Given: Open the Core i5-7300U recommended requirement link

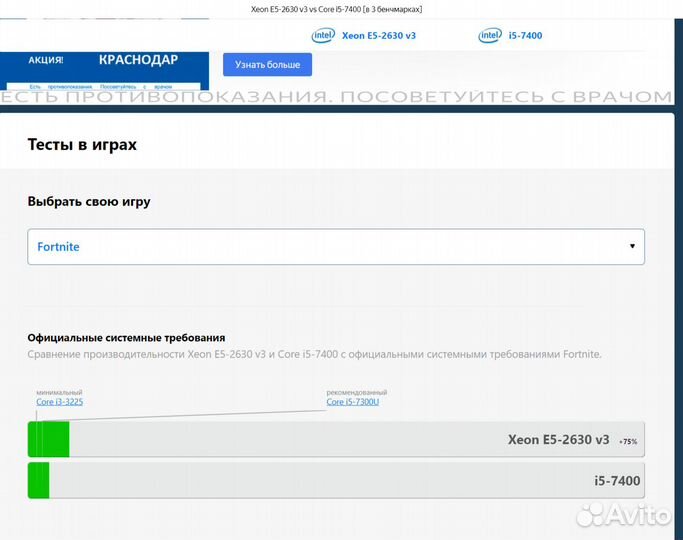Looking at the screenshot, I should point(352,402).
